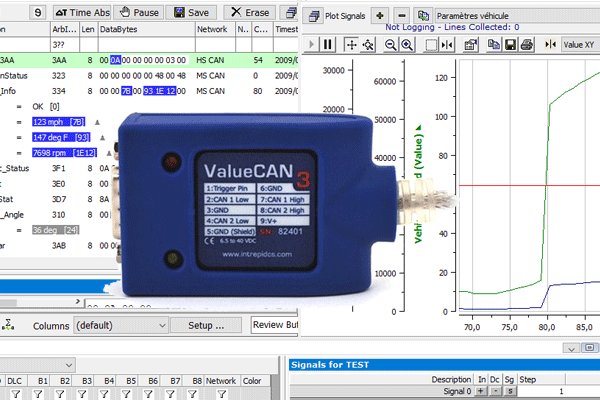Click the empty square zoom-box icon
This screenshot has height=400, width=600.
pyautogui.click(x=431, y=45)
